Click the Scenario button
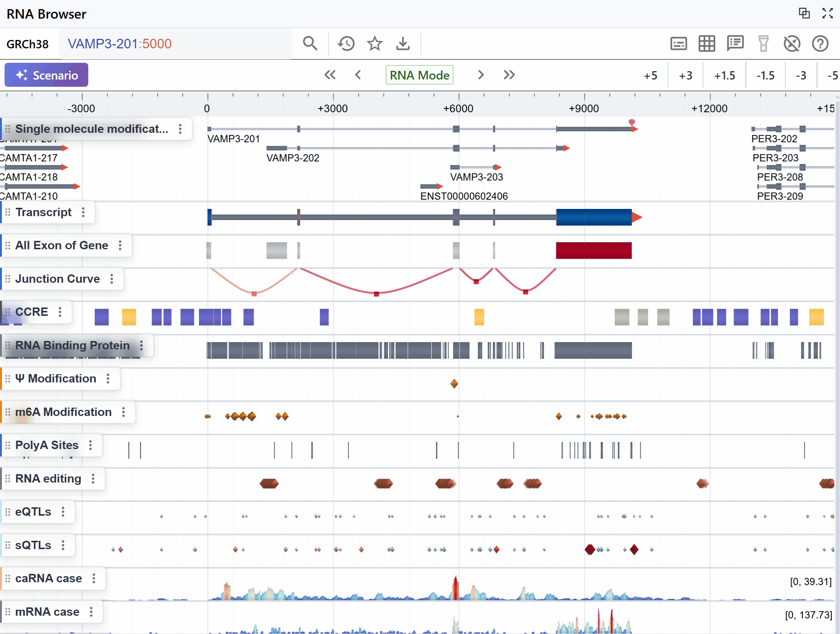The width and height of the screenshot is (840, 634). pyautogui.click(x=46, y=75)
